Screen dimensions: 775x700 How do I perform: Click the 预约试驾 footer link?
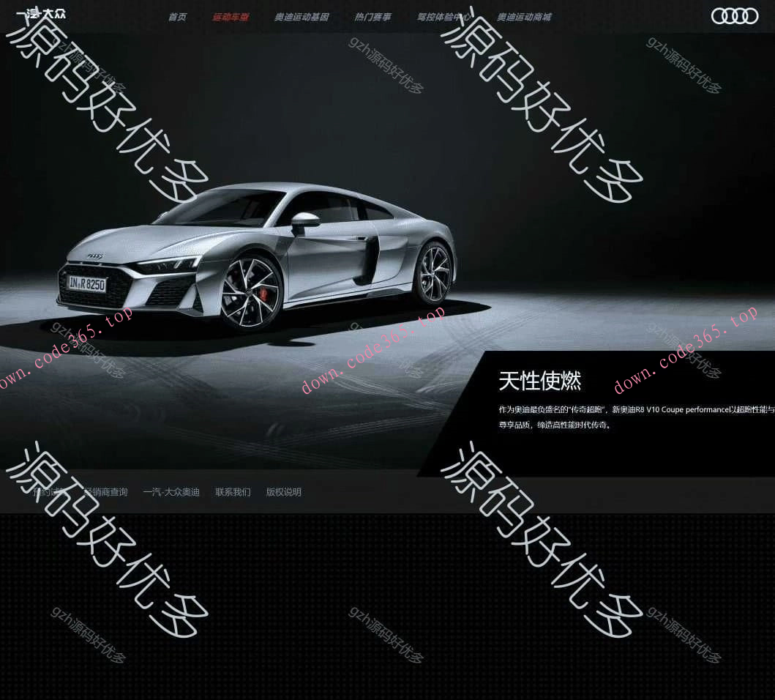pyautogui.click(x=50, y=492)
